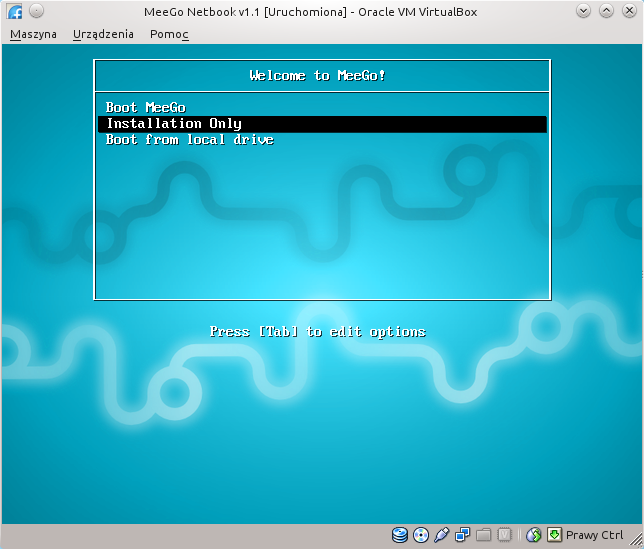Click the optical CD/DVD drive icon
The width and height of the screenshot is (644, 549).
click(421, 535)
